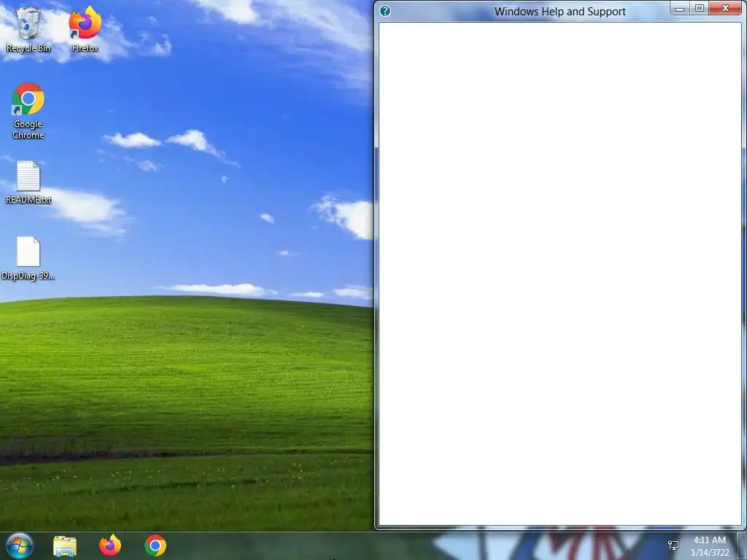Click the Show desktop strip at taskbar end
Image resolution: width=747 pixels, height=560 pixels.
point(742,545)
